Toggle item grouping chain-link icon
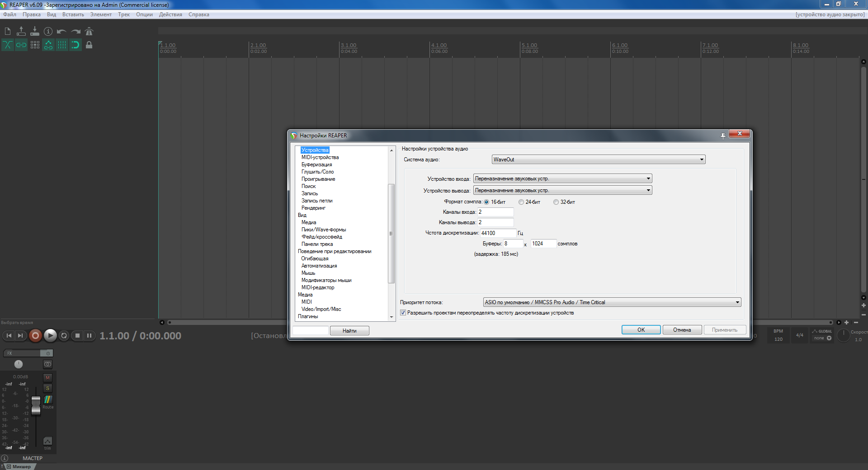This screenshot has height=470, width=868. click(x=21, y=45)
